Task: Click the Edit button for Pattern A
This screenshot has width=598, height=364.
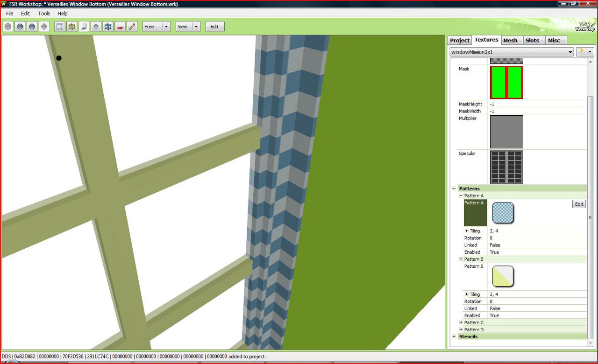Action: [579, 204]
